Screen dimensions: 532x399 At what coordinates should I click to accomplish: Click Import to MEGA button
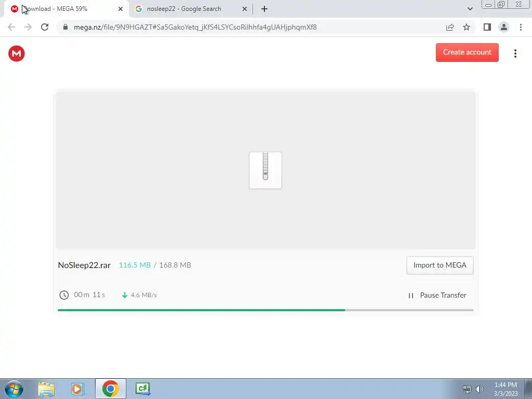(440, 265)
